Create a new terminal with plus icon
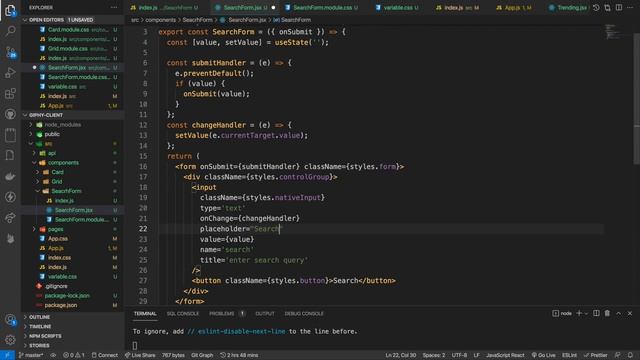Screen dimensions: 640x360 pos(579,313)
